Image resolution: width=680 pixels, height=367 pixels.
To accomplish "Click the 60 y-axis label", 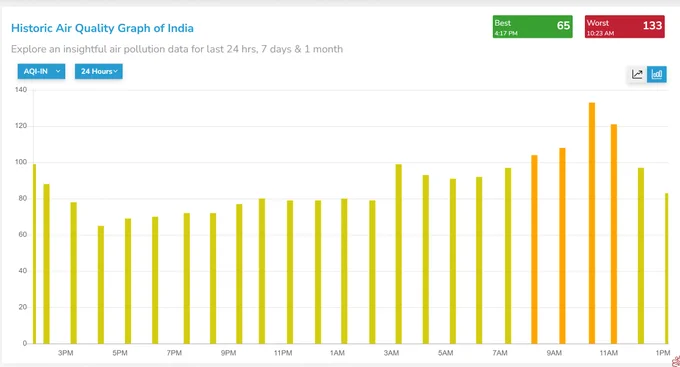I will (22, 235).
